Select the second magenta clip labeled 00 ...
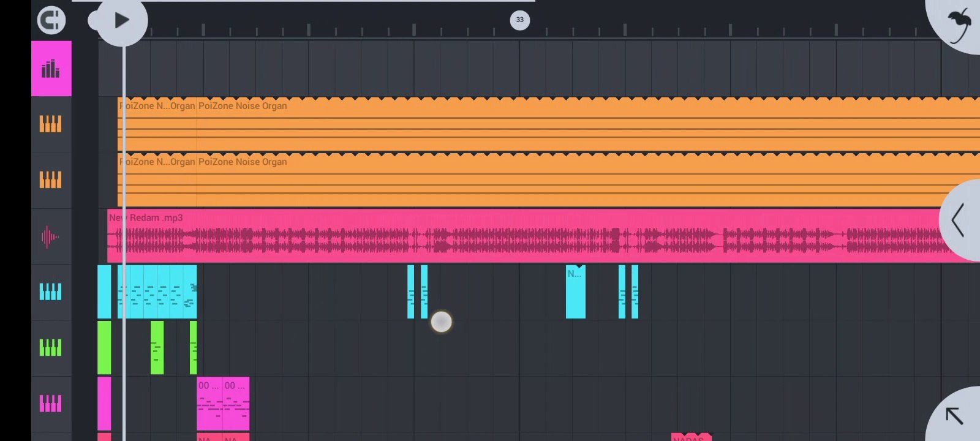 tap(236, 404)
